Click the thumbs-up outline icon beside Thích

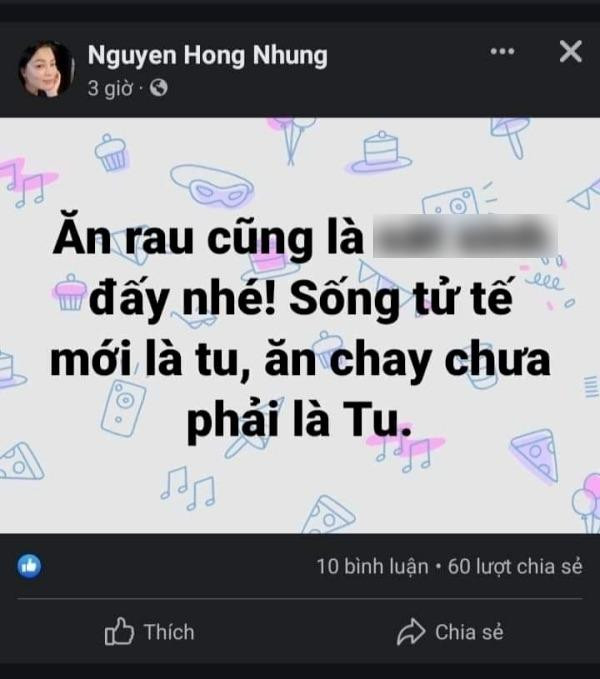[x=119, y=631]
